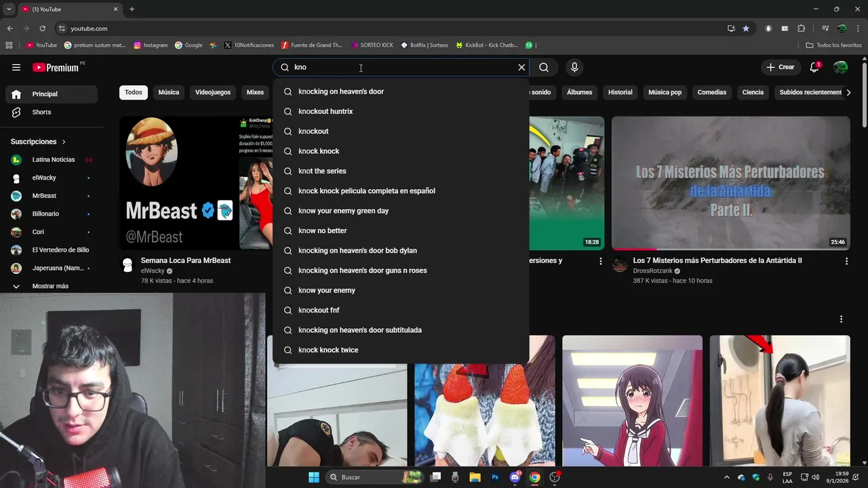
Task: Select the Historial filter chip
Action: (x=620, y=92)
